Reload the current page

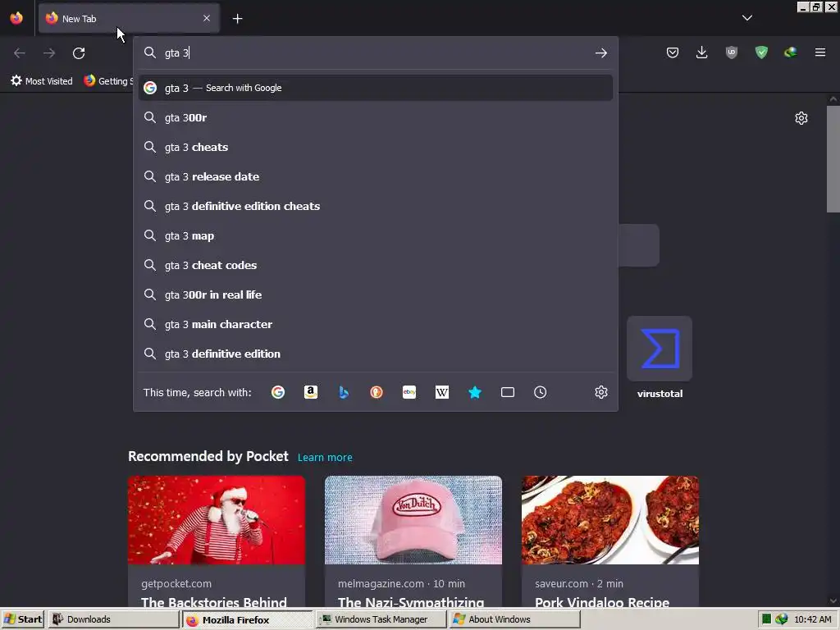[79, 53]
